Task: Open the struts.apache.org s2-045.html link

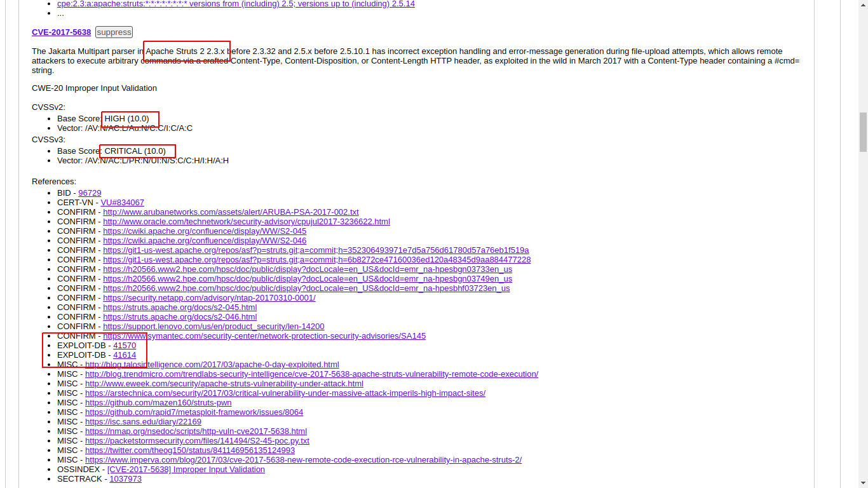Action: pos(180,308)
